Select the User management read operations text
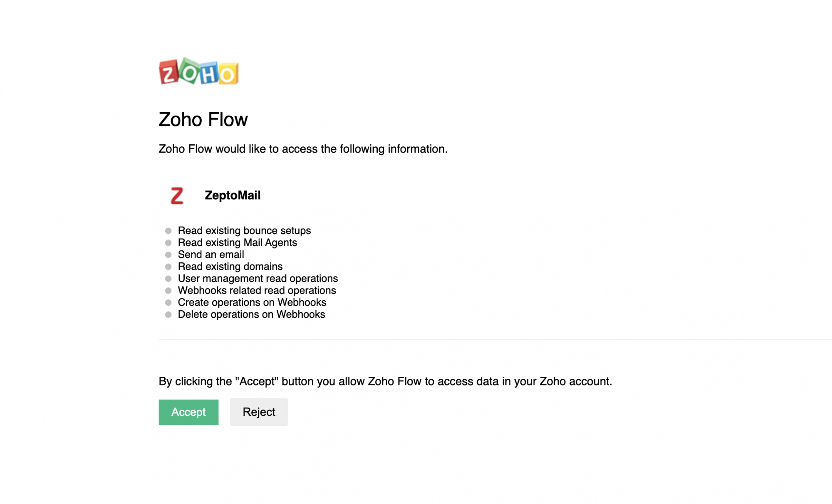Screen dimensions: 832x504 coord(258,279)
